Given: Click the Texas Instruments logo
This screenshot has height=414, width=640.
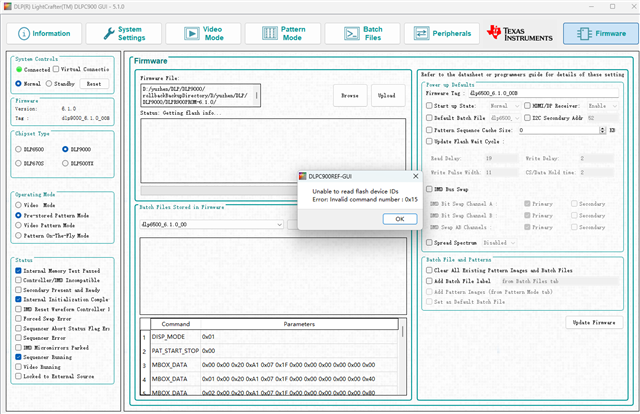Looking at the screenshot, I should click(520, 33).
